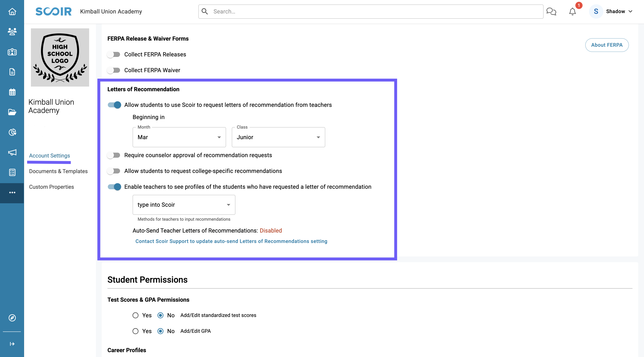Screen dimensions: 644x357
Task: Click the Letters of Recommendation heading
Action: [143, 89]
